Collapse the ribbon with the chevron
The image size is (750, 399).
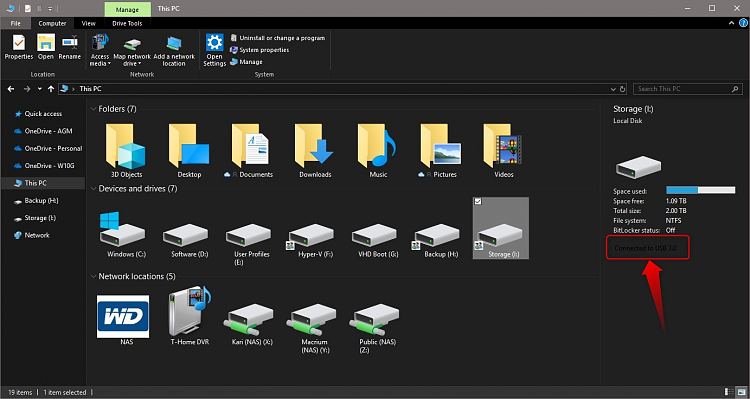pyautogui.click(x=731, y=23)
